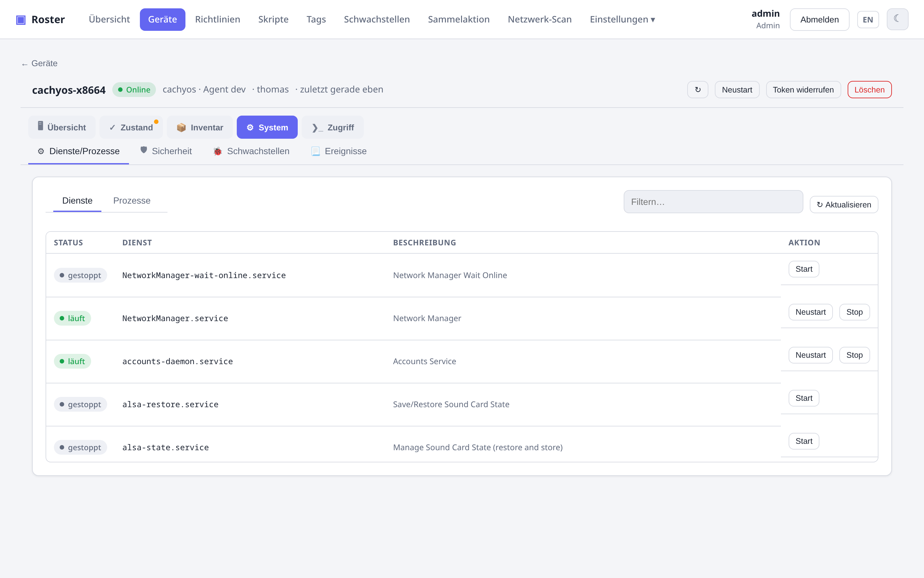The height and width of the screenshot is (578, 924).
Task: Stop NetworkManager.service
Action: [x=854, y=312]
